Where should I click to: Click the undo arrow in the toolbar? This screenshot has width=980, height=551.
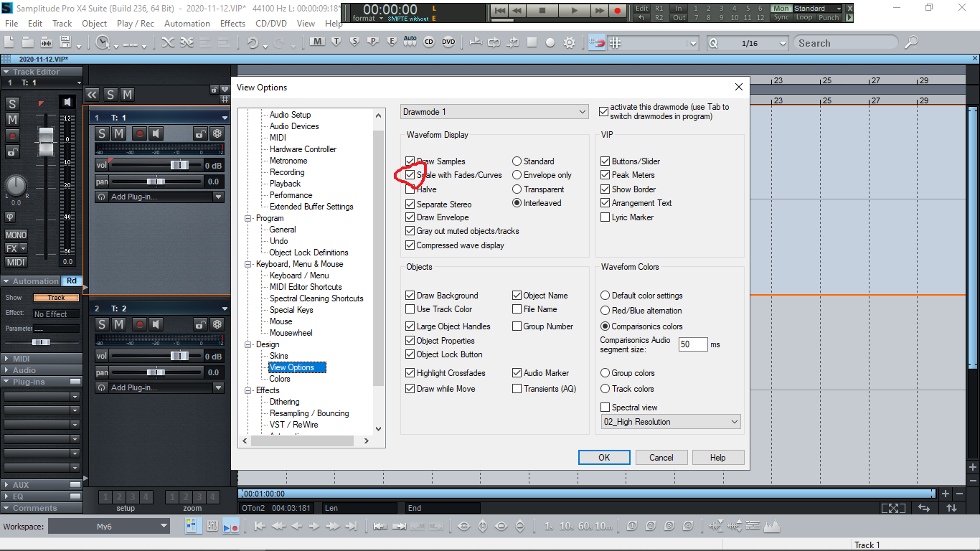pyautogui.click(x=253, y=43)
